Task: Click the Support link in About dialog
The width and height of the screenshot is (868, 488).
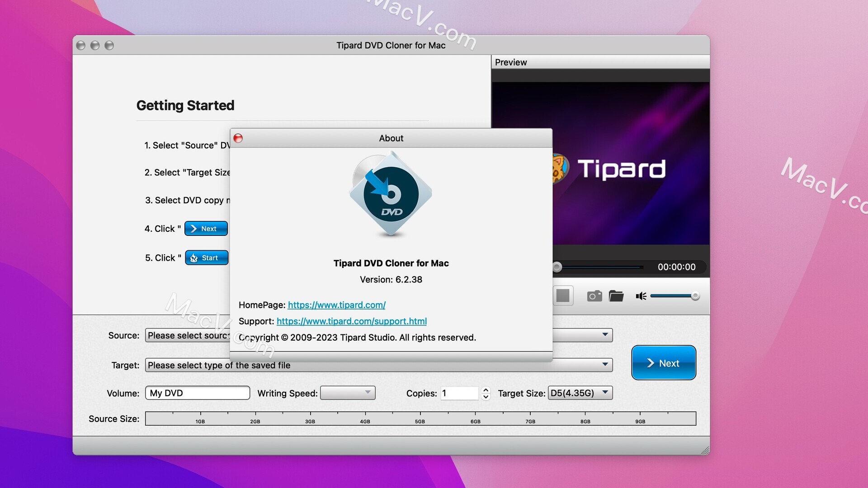Action: (352, 320)
